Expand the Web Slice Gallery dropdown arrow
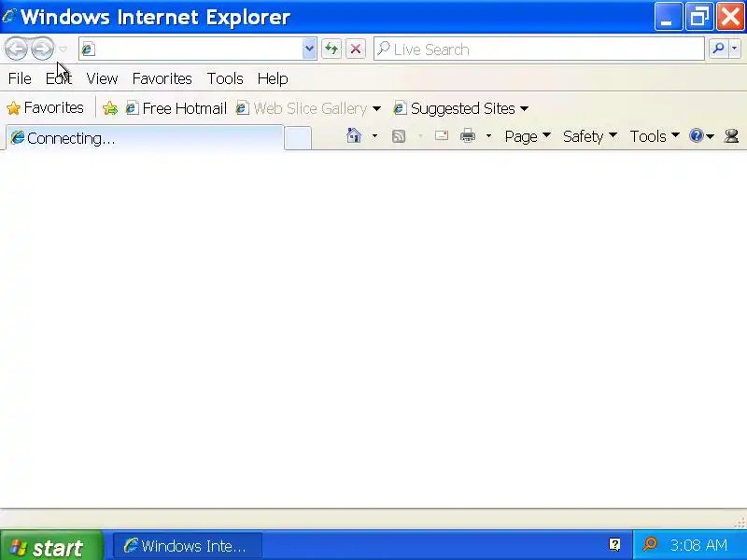This screenshot has width=747, height=560. point(376,109)
